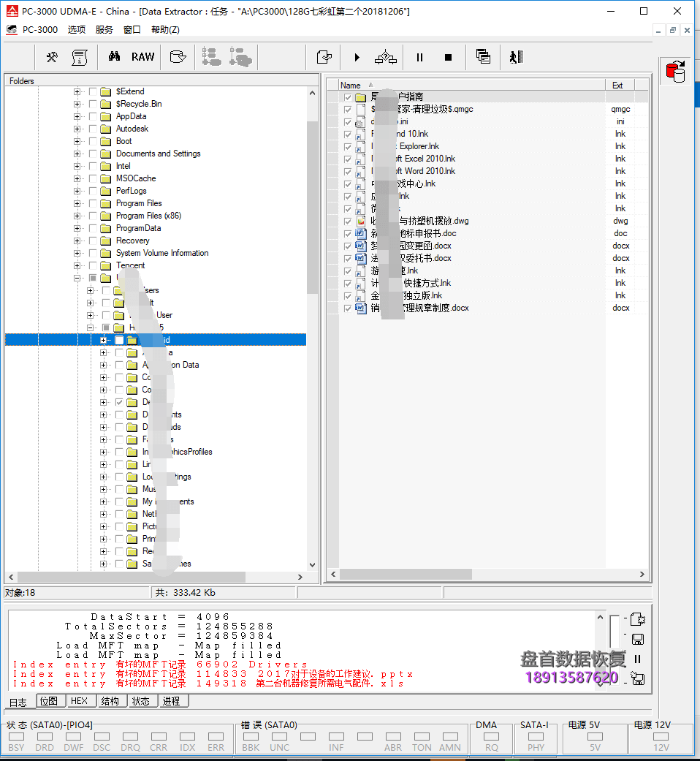The width and height of the screenshot is (700, 761).
Task: Check the Tencent folder checkbox
Action: [x=93, y=265]
